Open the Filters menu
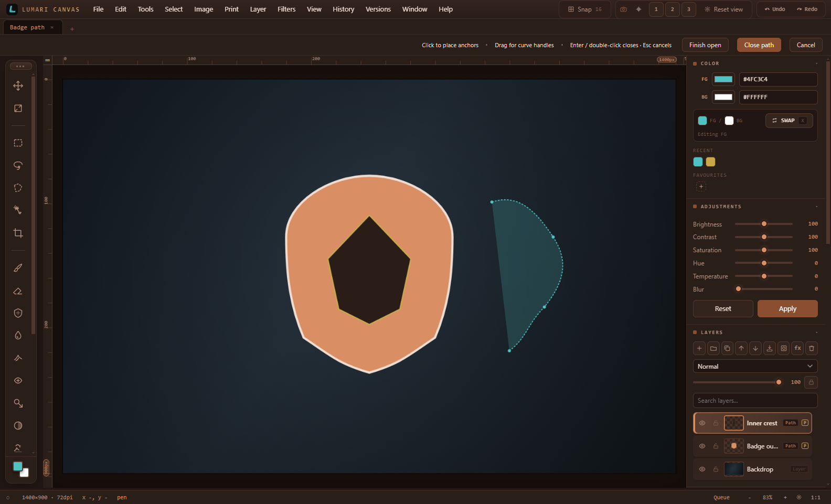The height and width of the screenshot is (504, 831). [x=286, y=9]
